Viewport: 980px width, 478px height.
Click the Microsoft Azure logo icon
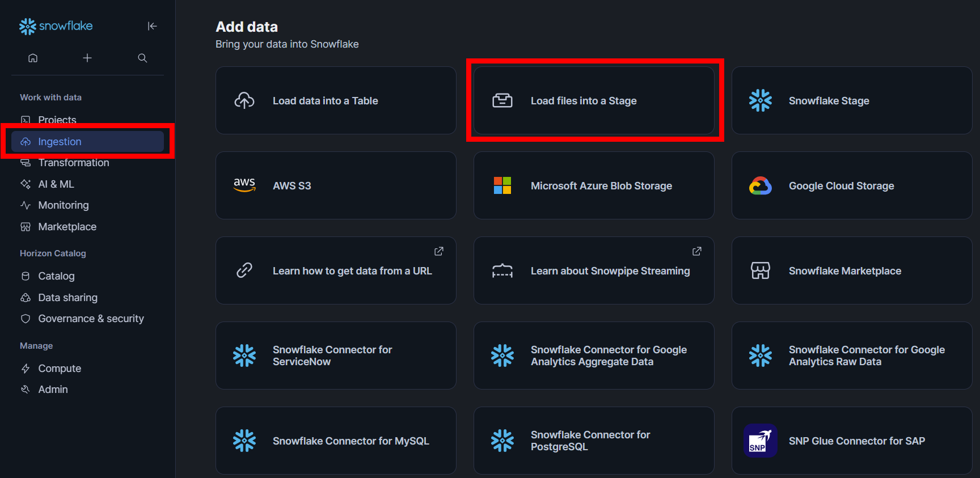click(502, 185)
